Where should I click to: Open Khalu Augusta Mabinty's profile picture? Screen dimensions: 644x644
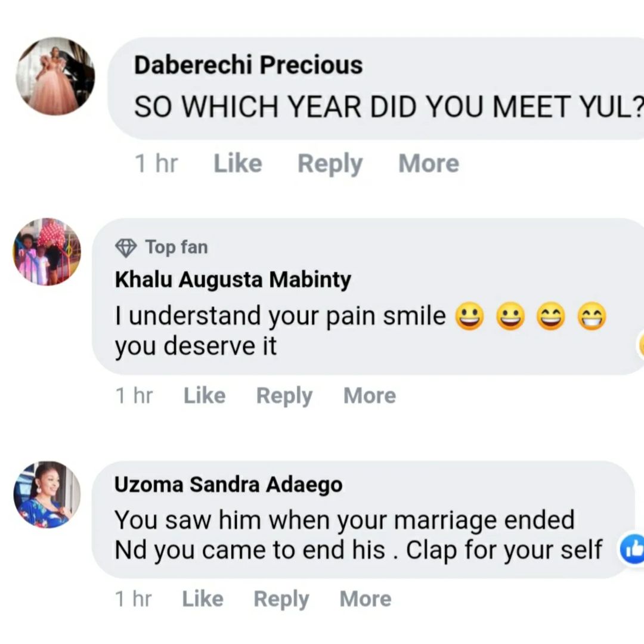click(47, 252)
